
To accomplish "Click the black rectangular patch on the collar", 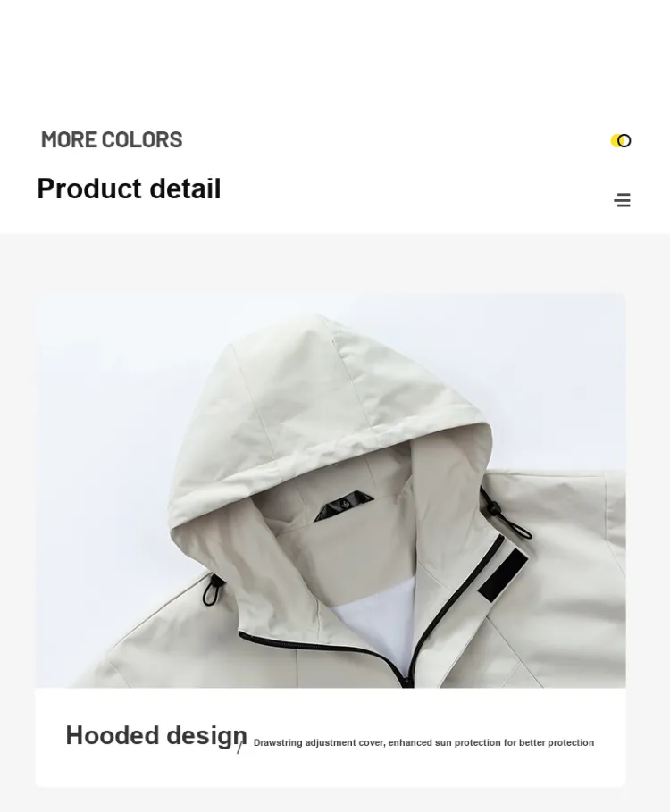I will click(x=503, y=574).
